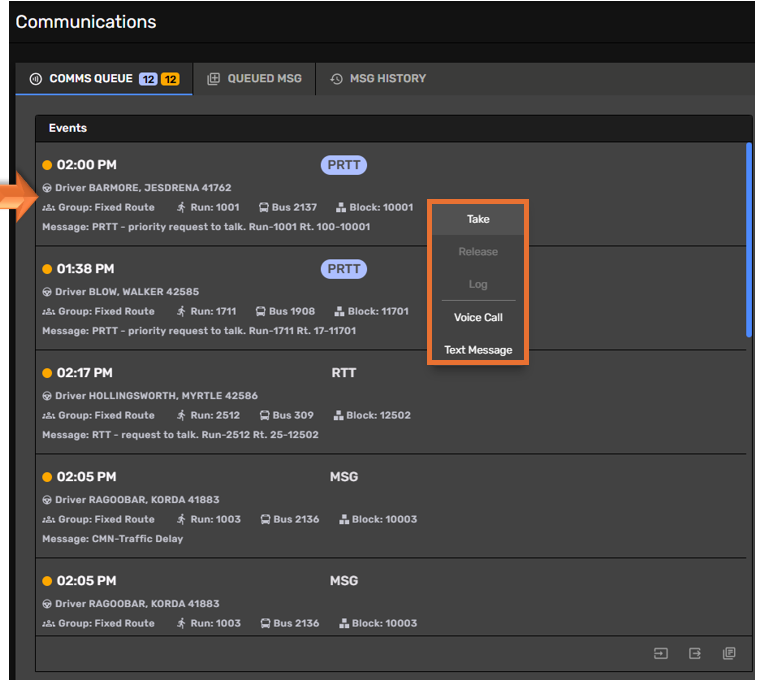
Task: Click the bus icon next to Bus 309
Action: pos(264,416)
